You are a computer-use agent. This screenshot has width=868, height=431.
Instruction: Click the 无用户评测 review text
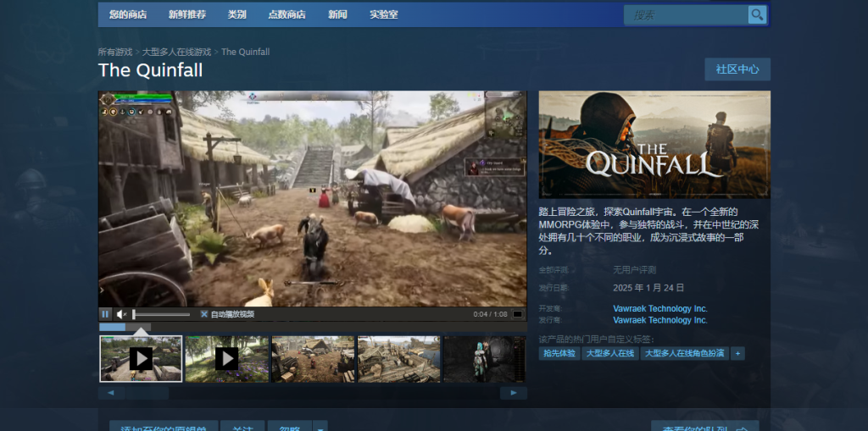634,270
